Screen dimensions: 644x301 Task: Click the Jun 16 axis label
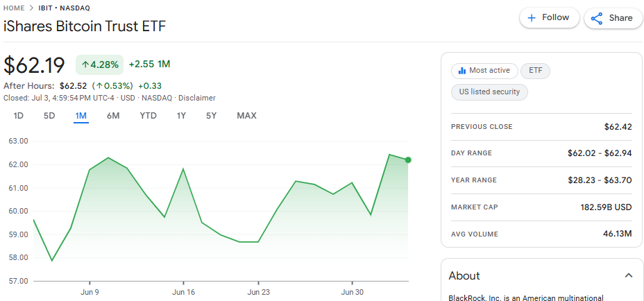coord(183,293)
